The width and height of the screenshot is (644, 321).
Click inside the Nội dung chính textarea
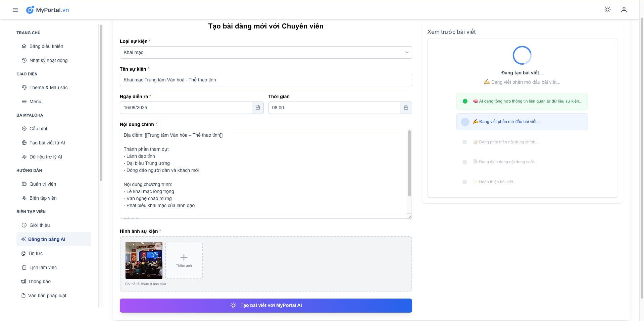click(x=262, y=174)
